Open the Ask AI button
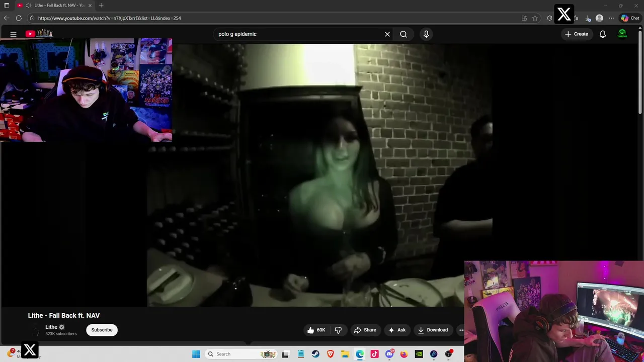The height and width of the screenshot is (362, 644). [396, 330]
